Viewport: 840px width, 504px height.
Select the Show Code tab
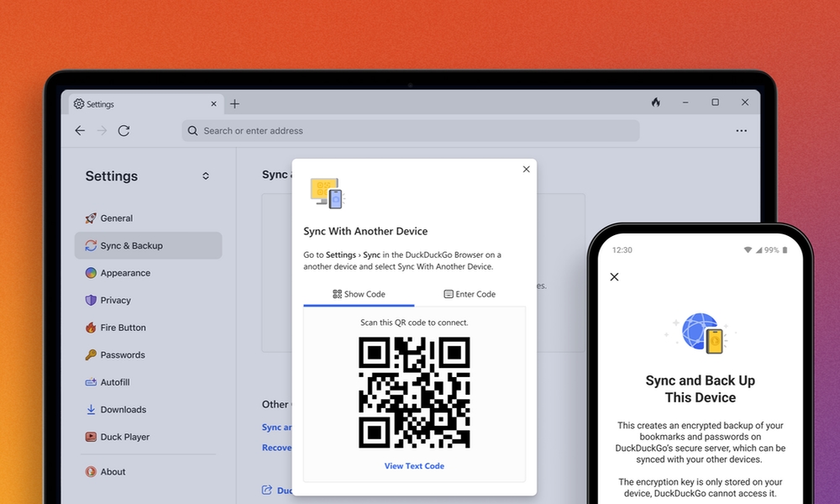(359, 294)
